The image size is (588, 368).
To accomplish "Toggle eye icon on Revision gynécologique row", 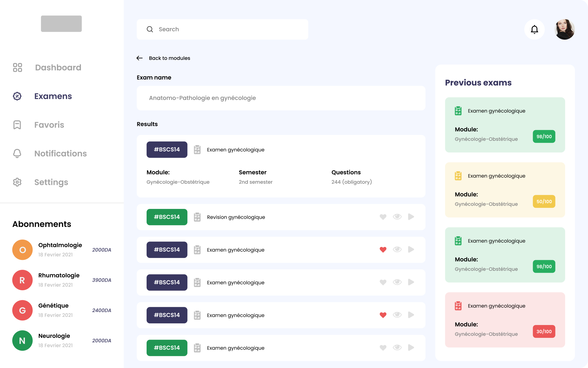I will pos(397,217).
